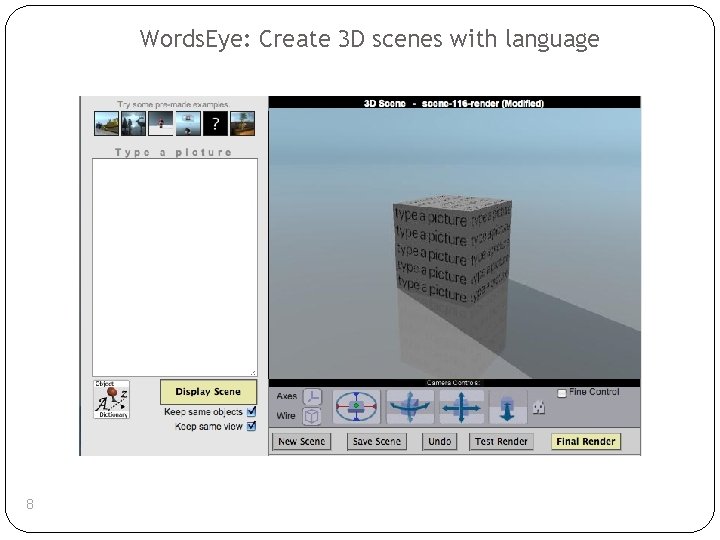Click the Display Scene button
The height and width of the screenshot is (540, 720).
pos(208,392)
